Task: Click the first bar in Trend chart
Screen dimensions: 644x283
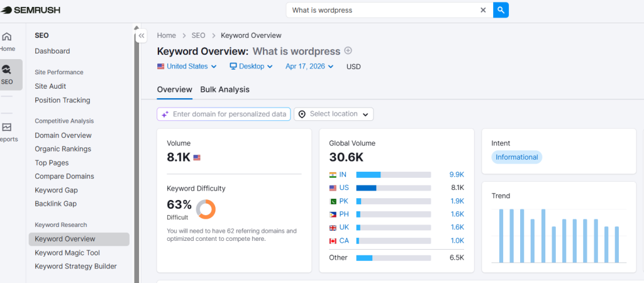Action: 501,236
